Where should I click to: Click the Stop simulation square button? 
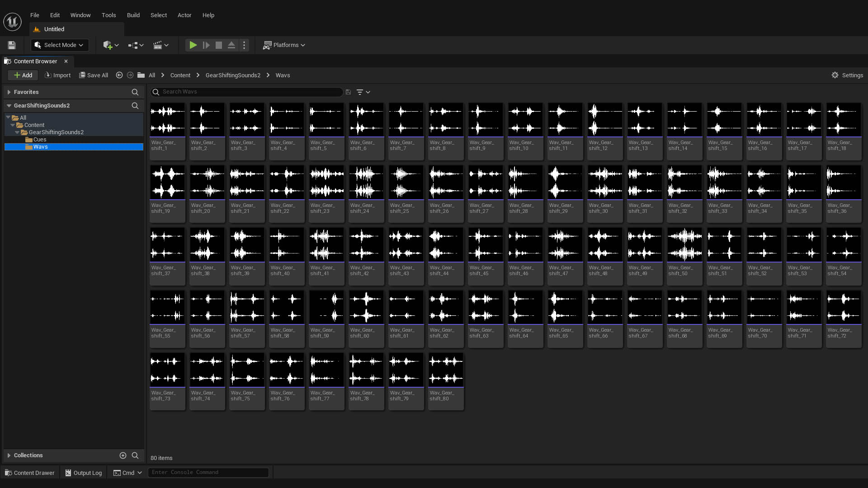click(219, 45)
